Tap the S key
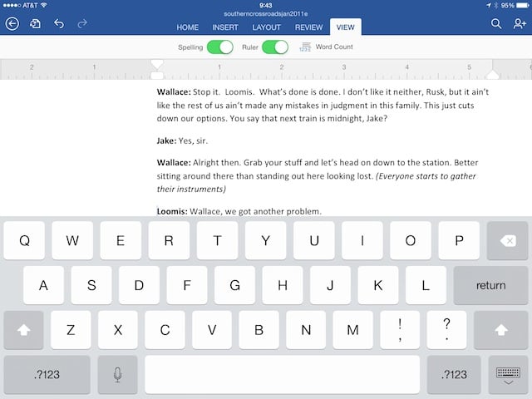Image resolution: width=532 pixels, height=399 pixels. click(91, 285)
